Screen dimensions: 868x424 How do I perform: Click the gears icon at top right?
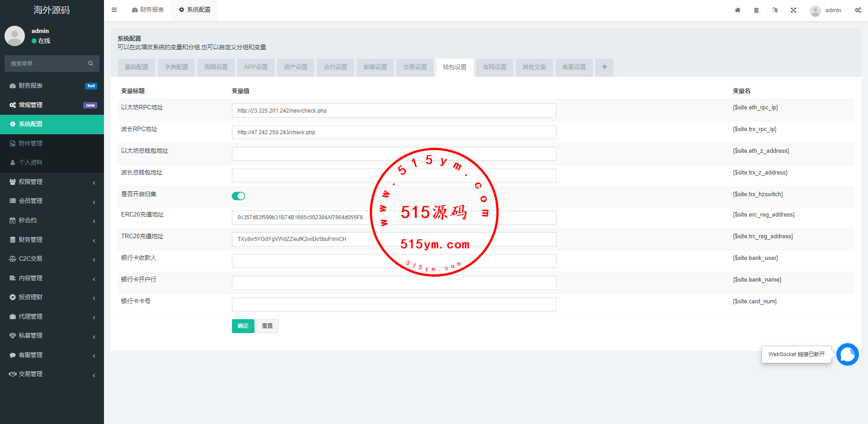pyautogui.click(x=858, y=10)
